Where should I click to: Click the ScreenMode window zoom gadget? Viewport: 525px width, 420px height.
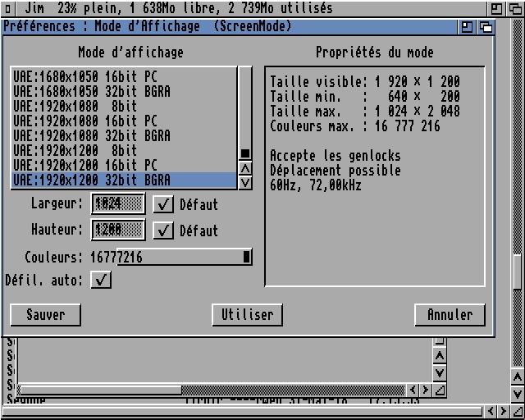[x=467, y=26]
